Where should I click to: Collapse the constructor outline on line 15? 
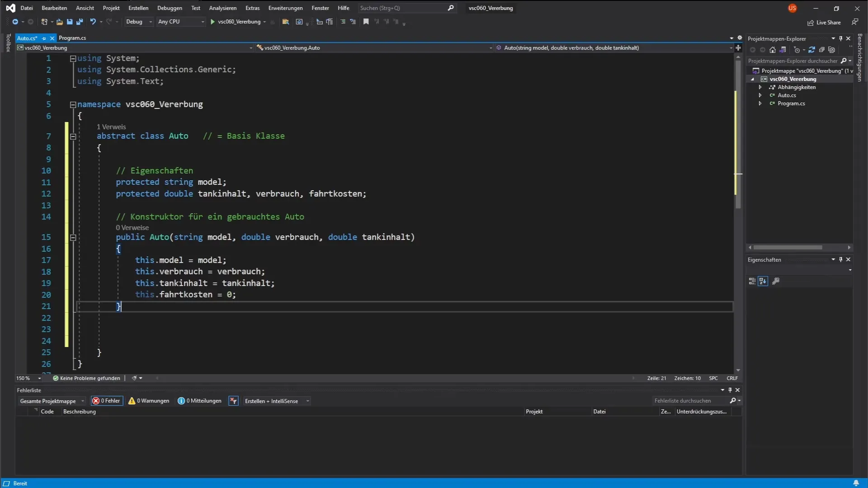click(x=73, y=237)
